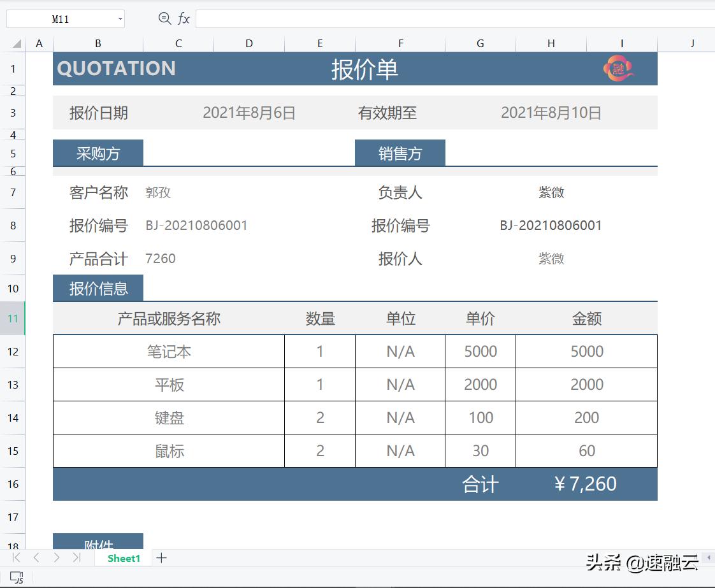Click the previous-sheet navigation arrow
The width and height of the screenshot is (715, 588).
click(x=36, y=558)
